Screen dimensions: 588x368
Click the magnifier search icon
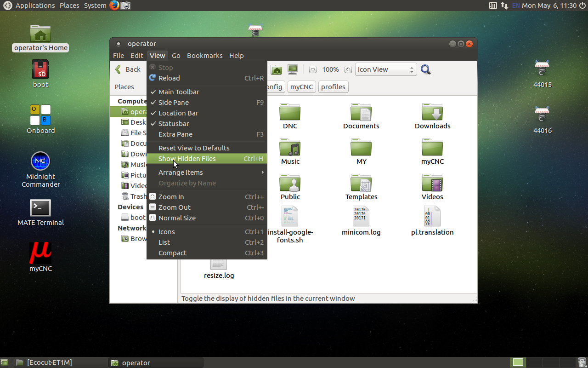click(426, 69)
